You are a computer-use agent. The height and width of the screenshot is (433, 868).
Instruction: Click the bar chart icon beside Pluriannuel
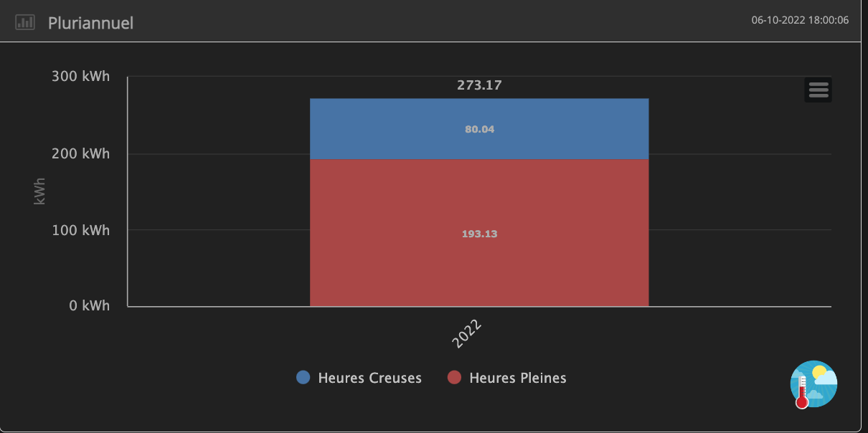pos(25,22)
